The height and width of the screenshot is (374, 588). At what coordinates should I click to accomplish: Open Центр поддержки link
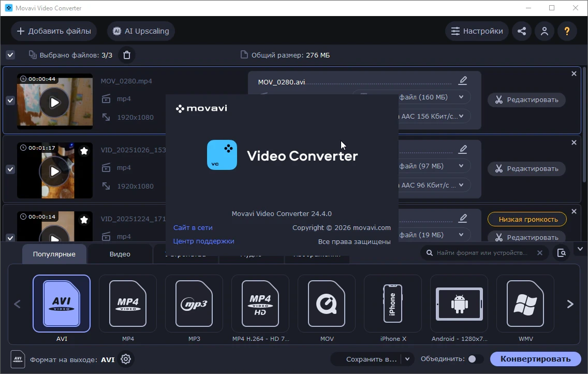pyautogui.click(x=203, y=241)
